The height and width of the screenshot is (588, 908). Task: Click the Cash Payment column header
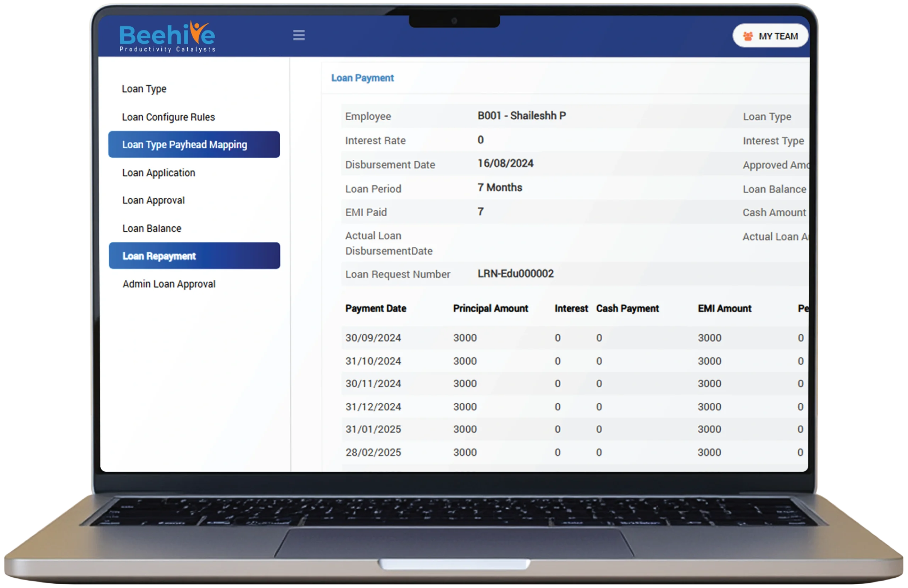(627, 308)
